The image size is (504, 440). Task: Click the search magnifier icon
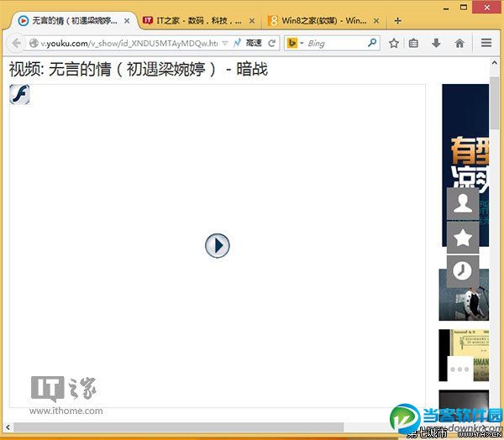pyautogui.click(x=372, y=43)
